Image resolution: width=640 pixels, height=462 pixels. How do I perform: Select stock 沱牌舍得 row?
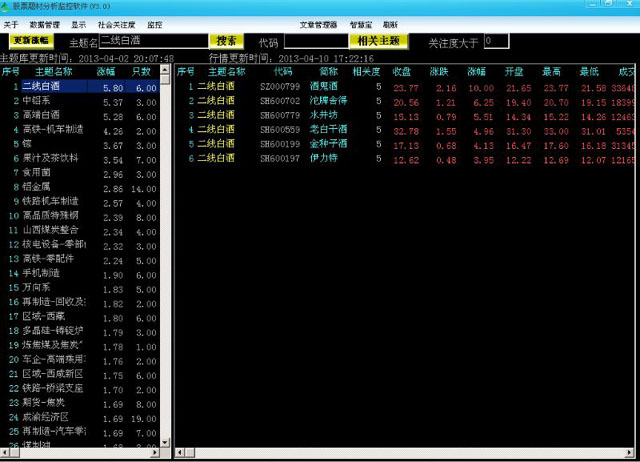[405, 101]
